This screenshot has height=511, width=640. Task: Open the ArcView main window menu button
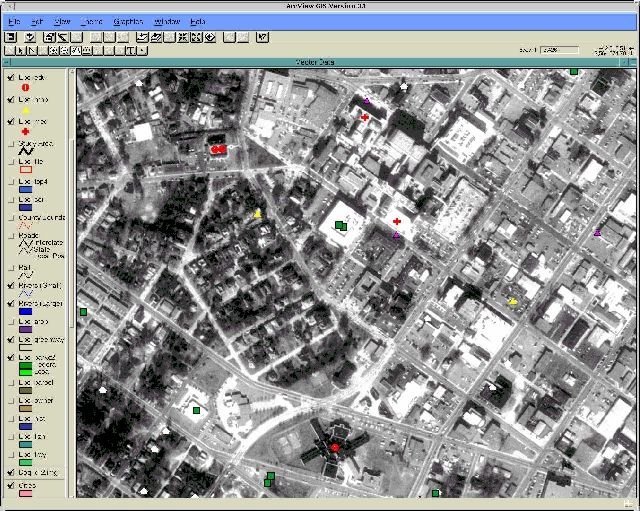pyautogui.click(x=9, y=6)
